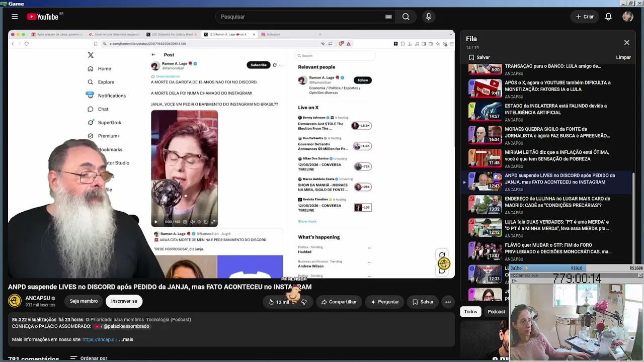Share the video via 'Compartilhar'
The height and width of the screenshot is (362, 644).
pyautogui.click(x=339, y=302)
